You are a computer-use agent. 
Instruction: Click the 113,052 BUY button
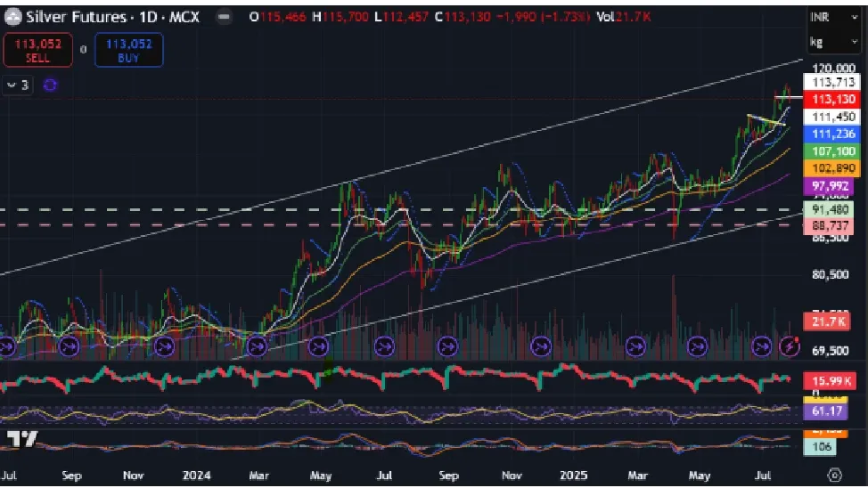click(129, 50)
